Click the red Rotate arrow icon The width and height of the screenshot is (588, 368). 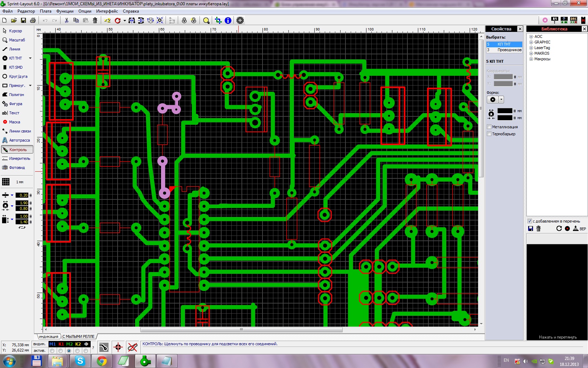[x=118, y=20]
